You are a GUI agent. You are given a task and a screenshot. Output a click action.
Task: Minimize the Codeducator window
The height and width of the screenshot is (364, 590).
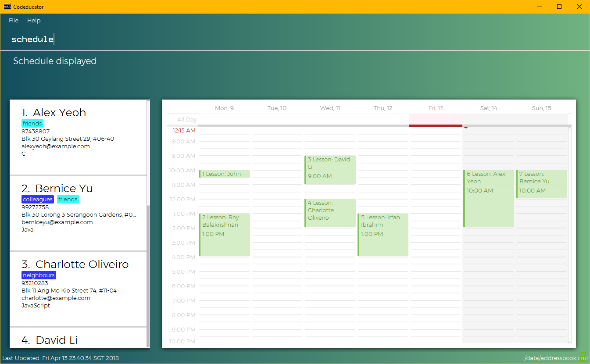539,7
